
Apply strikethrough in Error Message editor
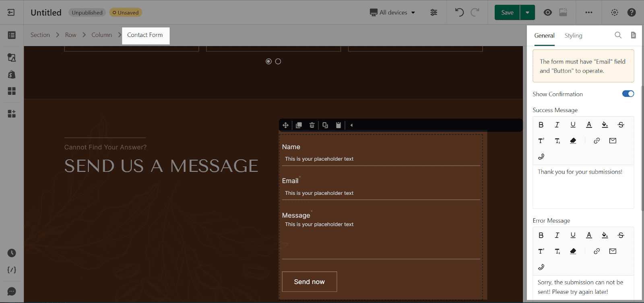pyautogui.click(x=621, y=235)
